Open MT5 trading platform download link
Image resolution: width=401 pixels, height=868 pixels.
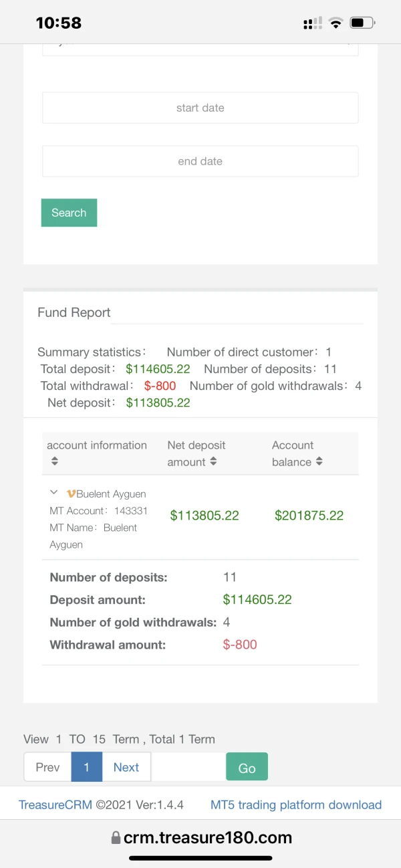pyautogui.click(x=296, y=805)
